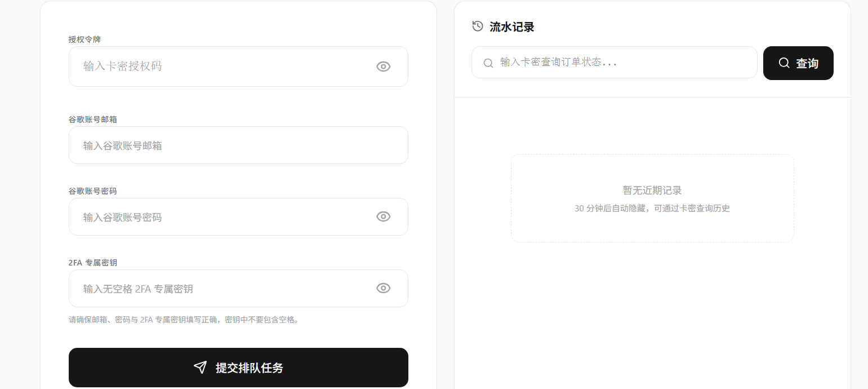Click the 2FA 专属密钥 field label
This screenshot has width=868, height=389.
pos(92,263)
